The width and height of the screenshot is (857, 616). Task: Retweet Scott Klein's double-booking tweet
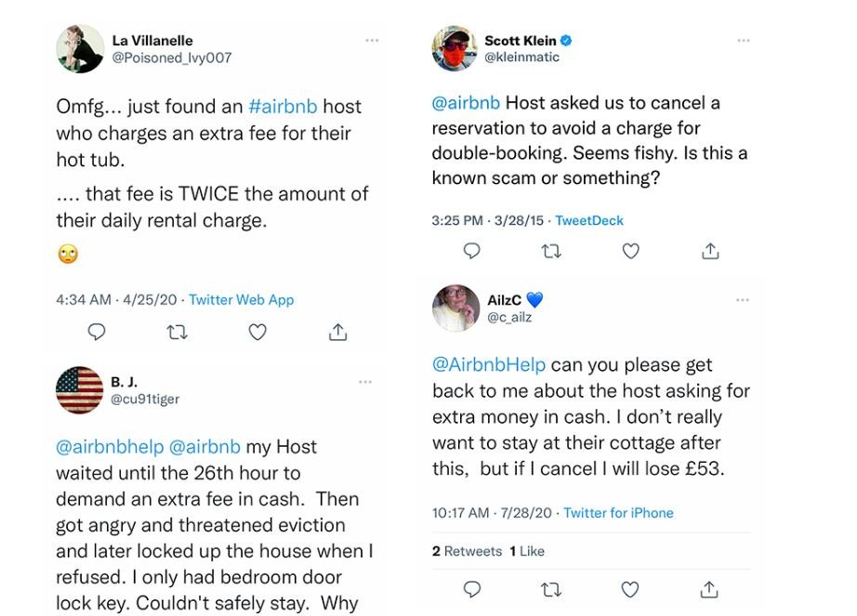(x=551, y=251)
